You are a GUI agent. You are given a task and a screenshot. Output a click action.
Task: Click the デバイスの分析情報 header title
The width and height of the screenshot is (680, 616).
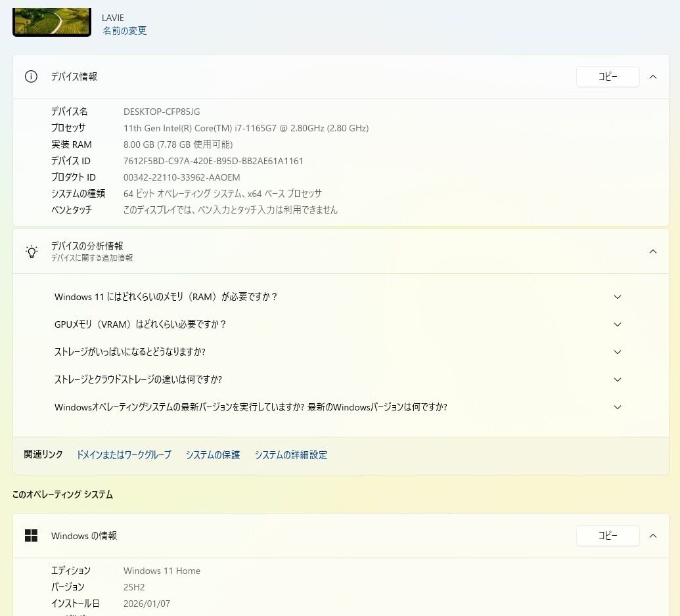tap(87, 246)
